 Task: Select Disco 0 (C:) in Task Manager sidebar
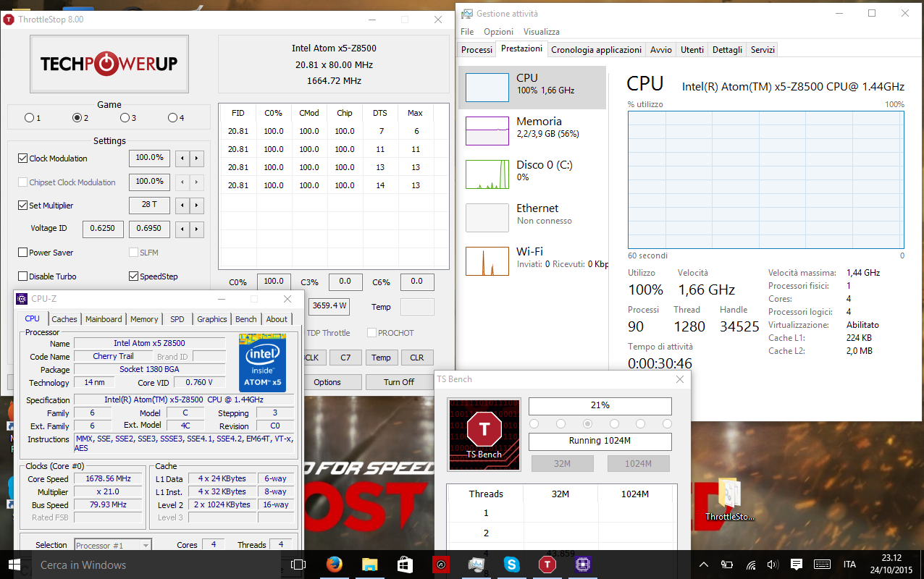click(532, 174)
